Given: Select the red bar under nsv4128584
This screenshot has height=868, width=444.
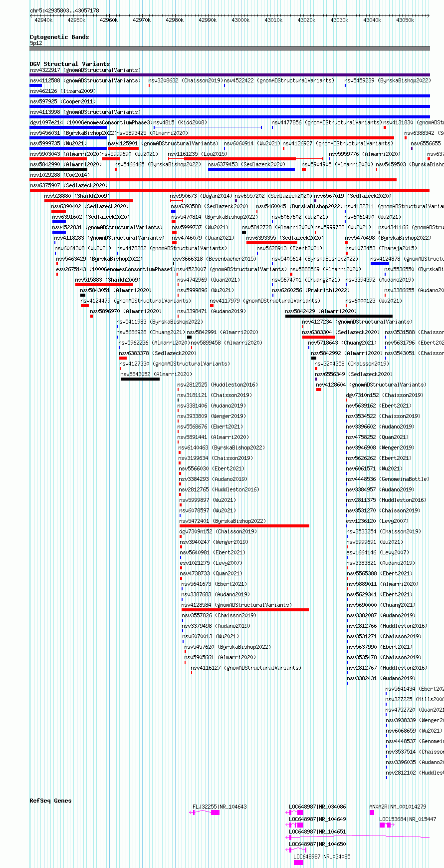Looking at the screenshot, I should pyautogui.click(x=245, y=610).
